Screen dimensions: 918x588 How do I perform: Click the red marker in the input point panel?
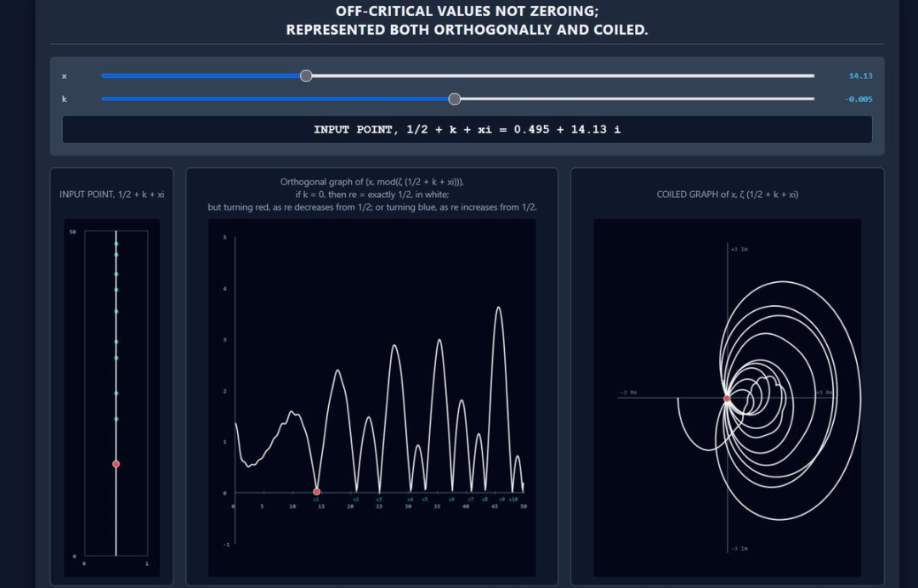point(116,464)
